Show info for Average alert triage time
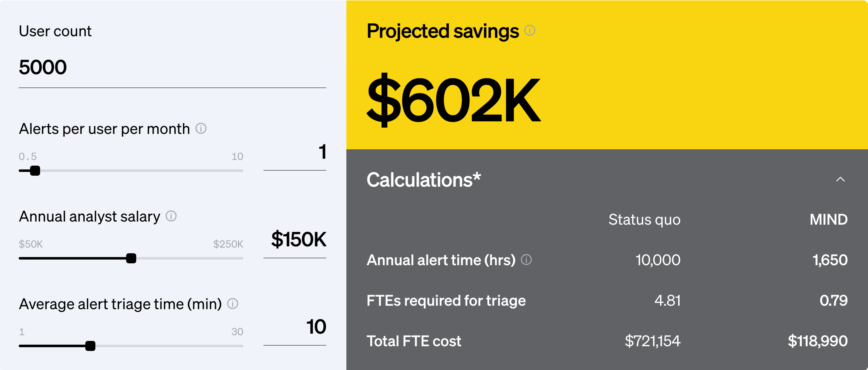The height and width of the screenshot is (370, 868). (233, 304)
